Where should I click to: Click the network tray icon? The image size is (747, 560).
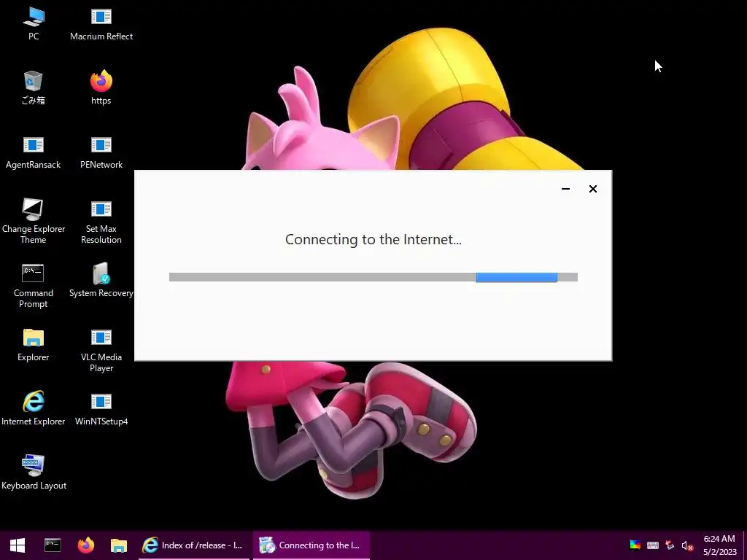pyautogui.click(x=670, y=545)
